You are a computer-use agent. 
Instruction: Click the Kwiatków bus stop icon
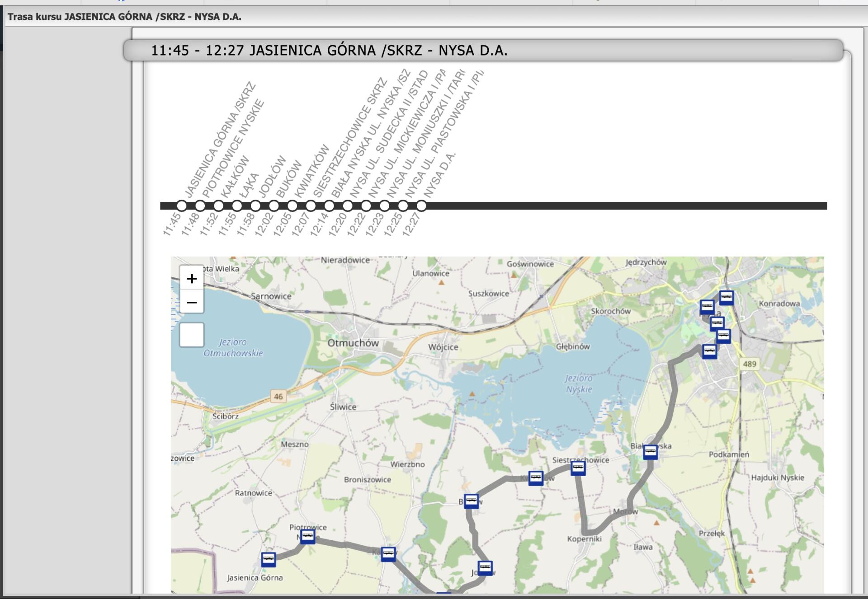point(536,477)
